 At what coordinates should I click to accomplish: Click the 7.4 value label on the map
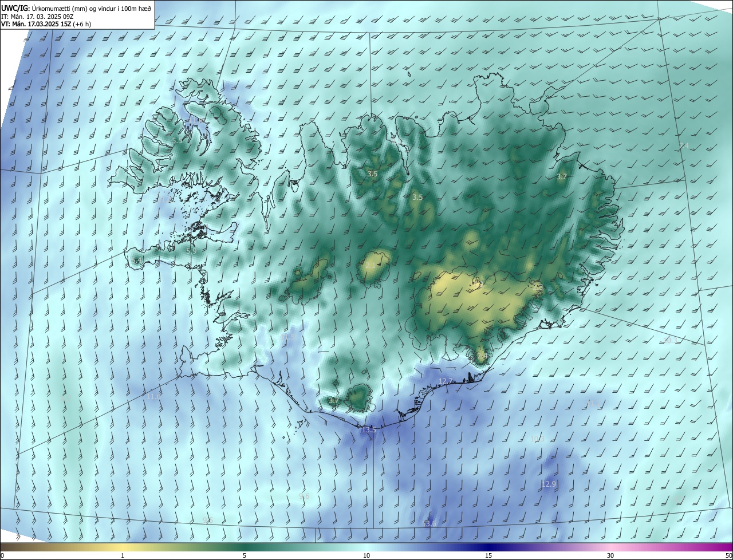684,146
